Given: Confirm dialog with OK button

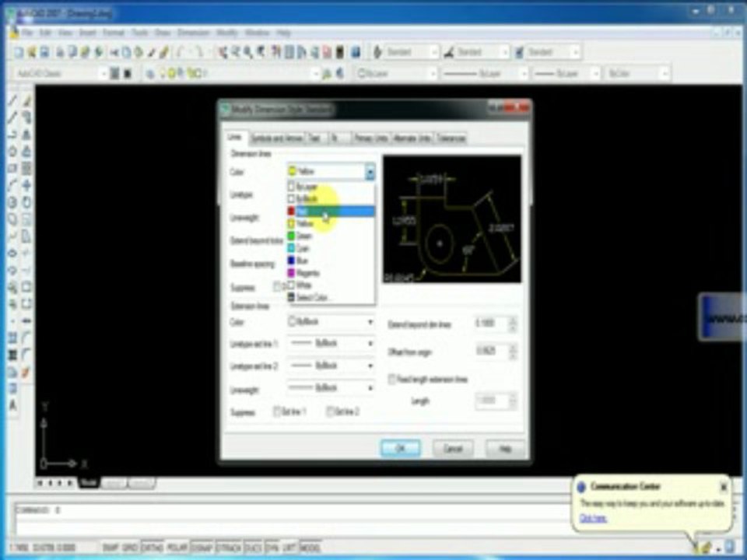Looking at the screenshot, I should click(x=401, y=449).
